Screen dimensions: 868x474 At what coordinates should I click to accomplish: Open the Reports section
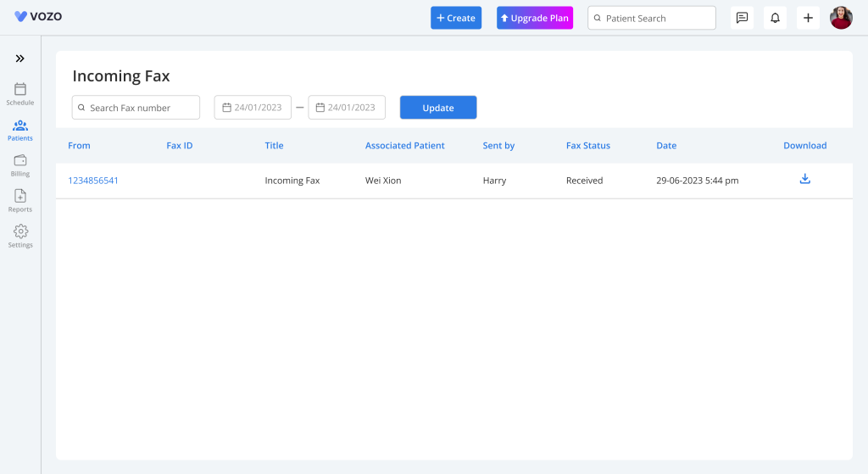tap(20, 200)
